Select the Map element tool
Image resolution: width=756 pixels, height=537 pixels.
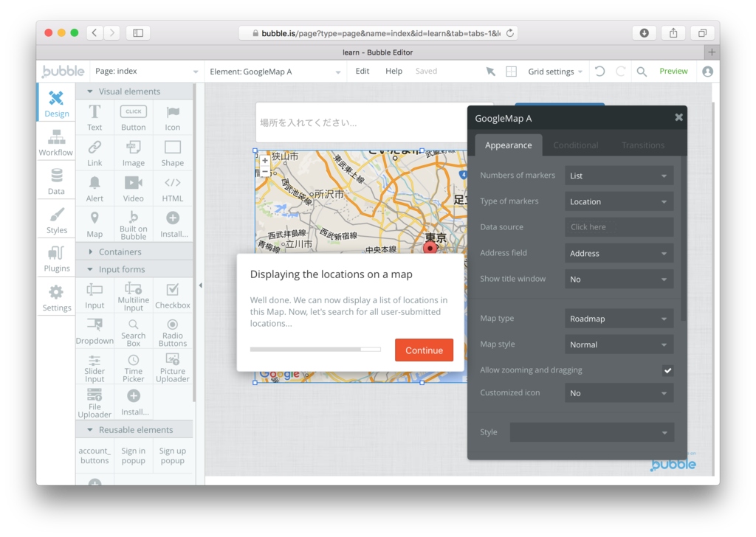pos(94,224)
